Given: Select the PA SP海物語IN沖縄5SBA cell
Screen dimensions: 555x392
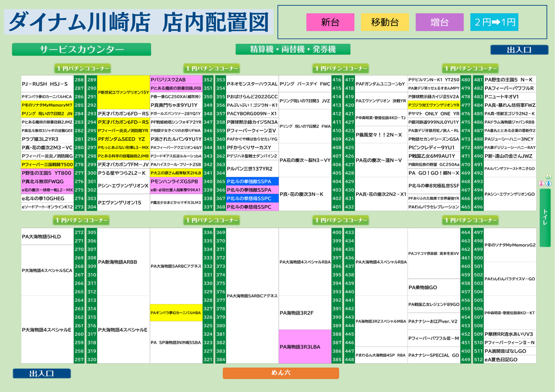Looking at the screenshot, I should click(x=176, y=342).
